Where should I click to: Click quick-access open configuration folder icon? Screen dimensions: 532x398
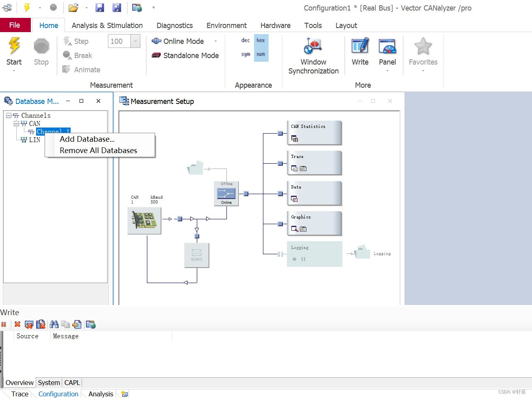point(73,7)
